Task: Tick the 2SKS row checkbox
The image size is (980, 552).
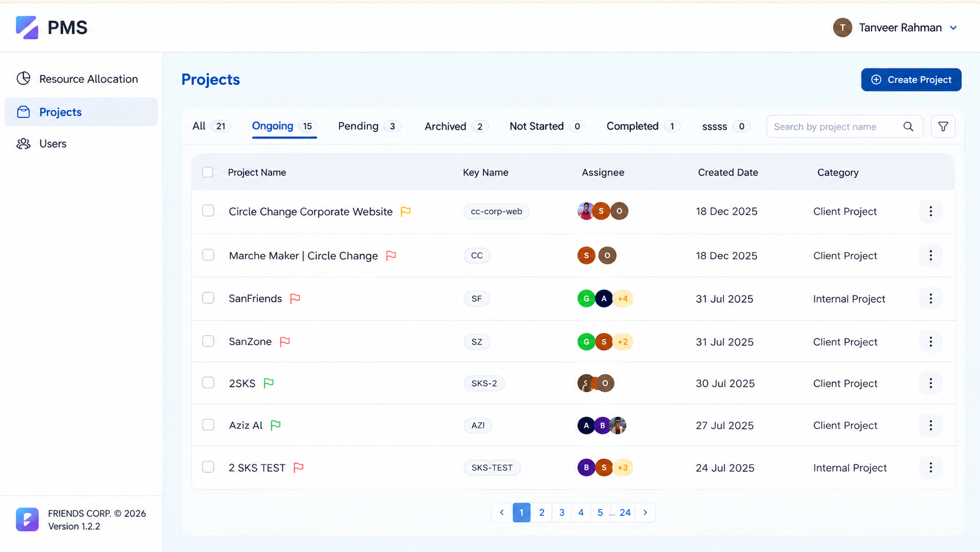Action: [x=208, y=382]
